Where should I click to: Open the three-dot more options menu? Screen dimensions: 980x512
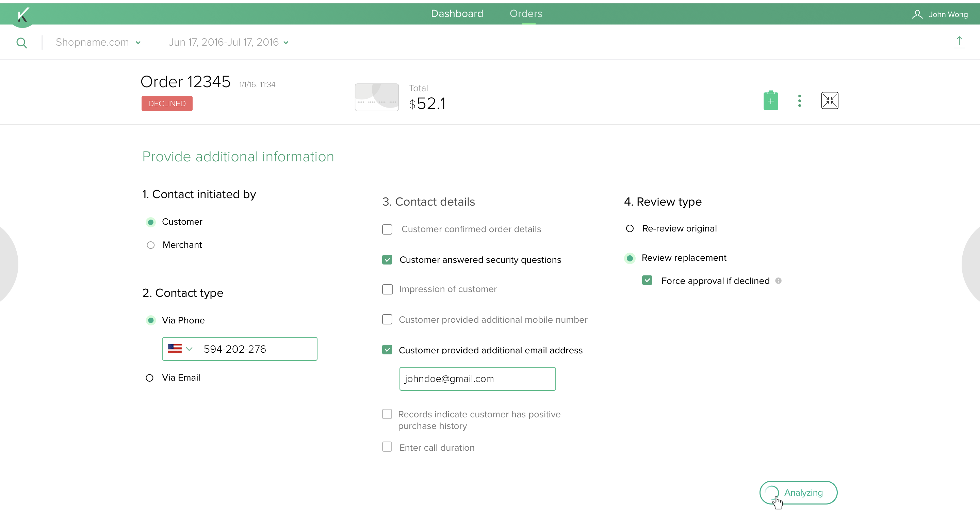[x=799, y=101]
